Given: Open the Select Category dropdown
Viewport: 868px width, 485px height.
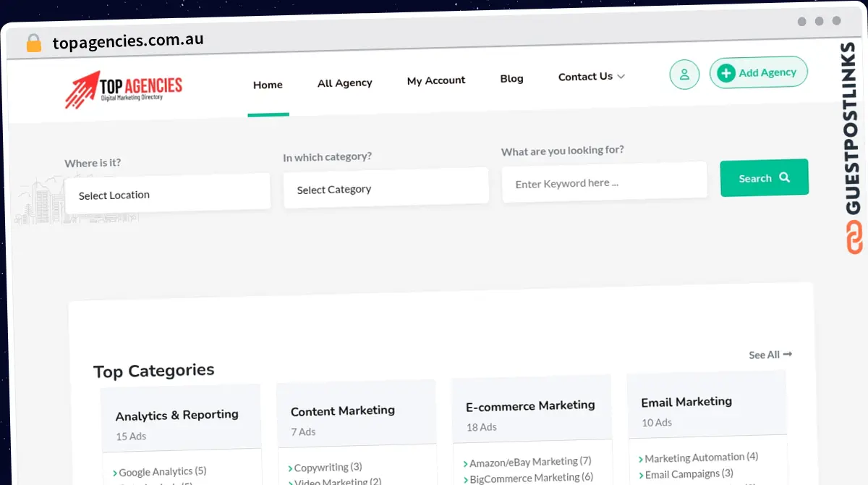Looking at the screenshot, I should tap(386, 188).
